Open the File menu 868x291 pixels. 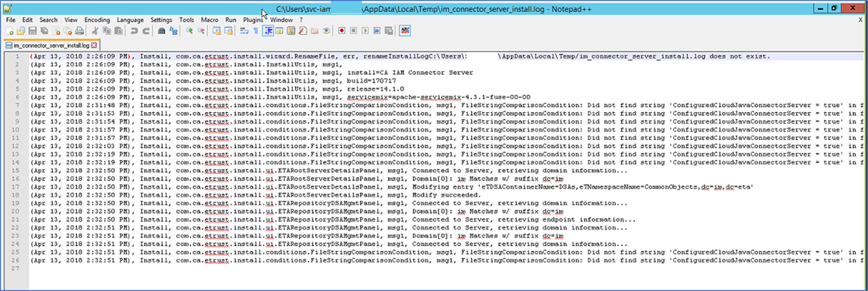pos(11,20)
